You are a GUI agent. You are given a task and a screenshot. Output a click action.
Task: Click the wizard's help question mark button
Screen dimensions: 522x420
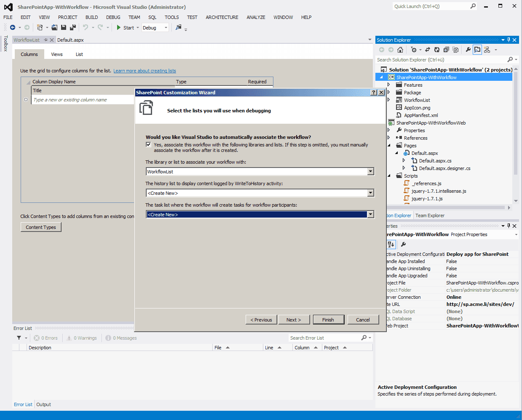(373, 93)
